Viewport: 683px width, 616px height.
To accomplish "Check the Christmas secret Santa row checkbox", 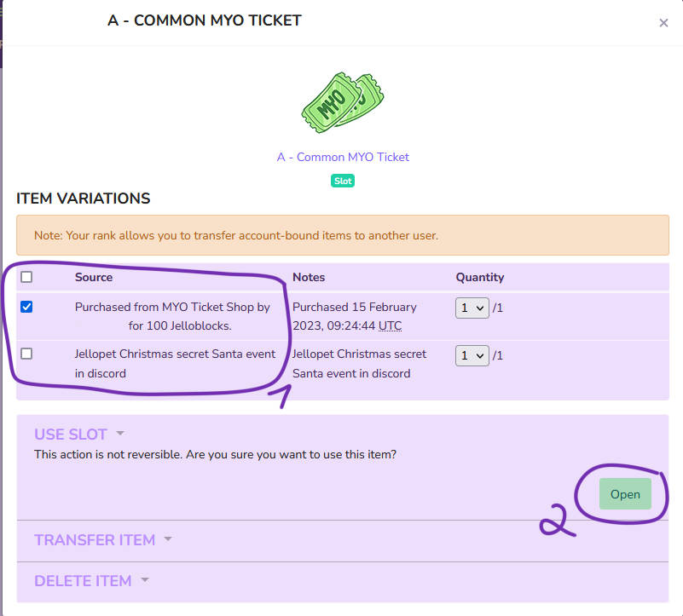I will click(26, 354).
